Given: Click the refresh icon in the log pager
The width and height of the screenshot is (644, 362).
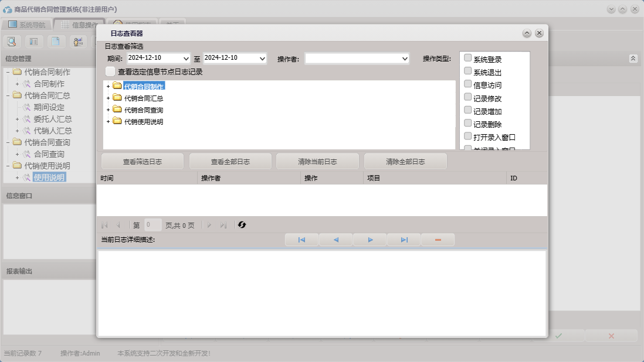Looking at the screenshot, I should [242, 225].
